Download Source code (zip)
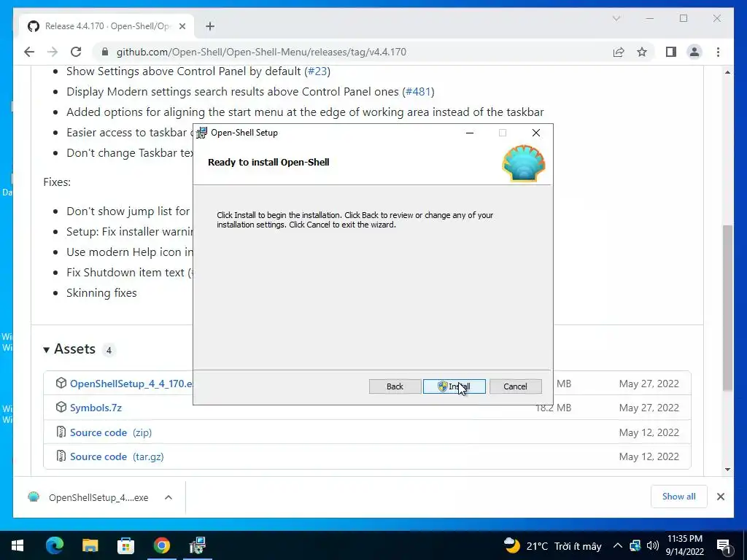 (111, 432)
